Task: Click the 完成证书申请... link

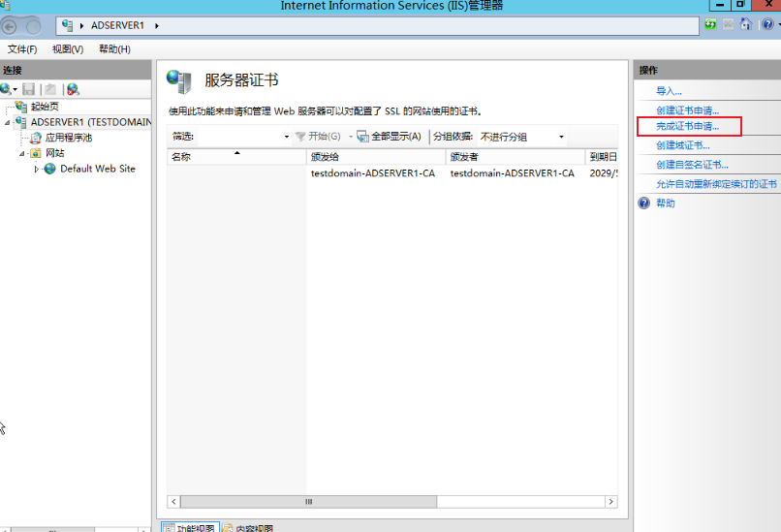Action: click(x=687, y=126)
